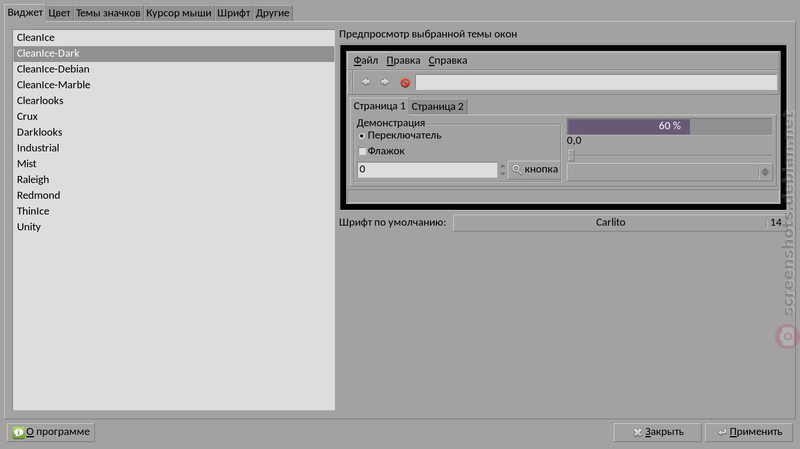Open the О программе dialog
The image size is (800, 449).
pyautogui.click(x=51, y=432)
